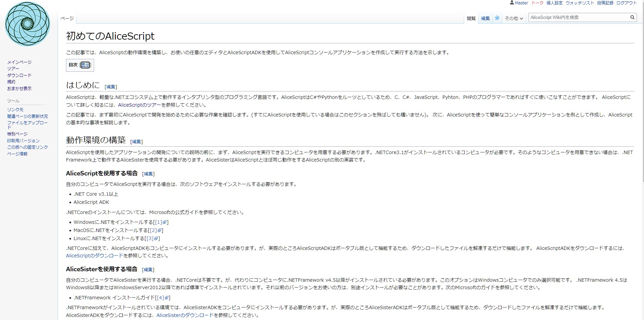
Task: Switch to the 編集 tab
Action: [485, 18]
